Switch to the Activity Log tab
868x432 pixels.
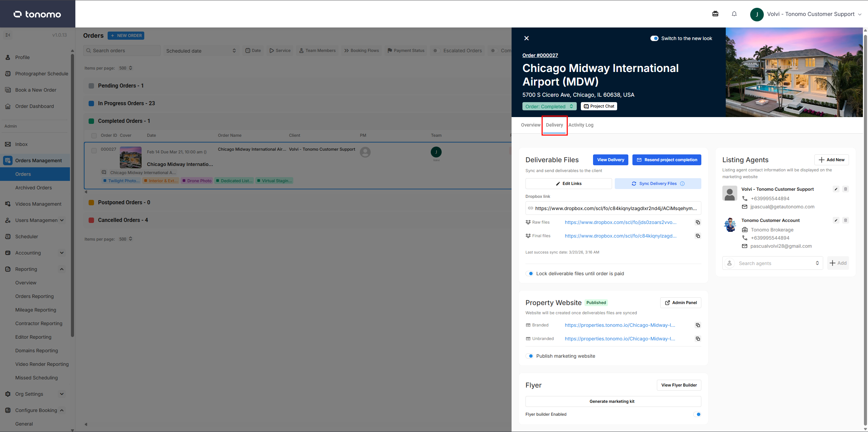point(581,125)
